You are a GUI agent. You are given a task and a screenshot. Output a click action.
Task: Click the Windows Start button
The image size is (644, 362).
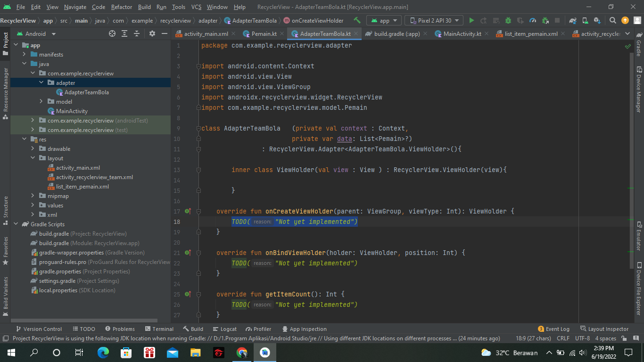(x=11, y=352)
